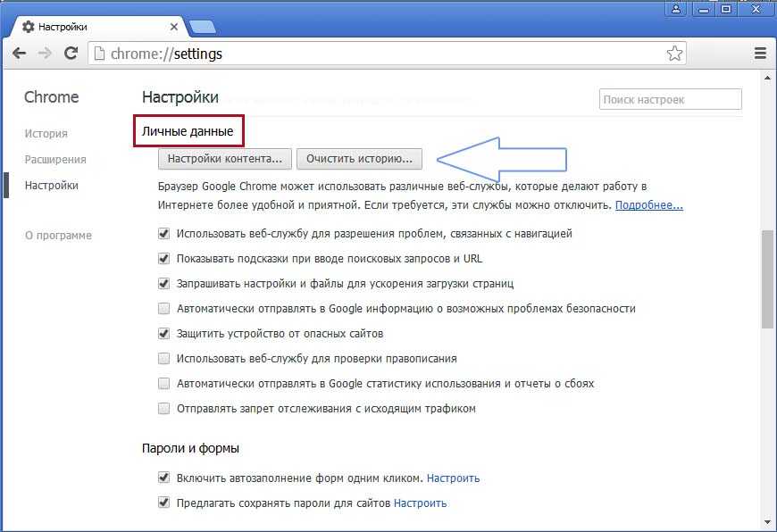This screenshot has width=777, height=532.
Task: Enable sending security problem info to Google
Action: 163,309
